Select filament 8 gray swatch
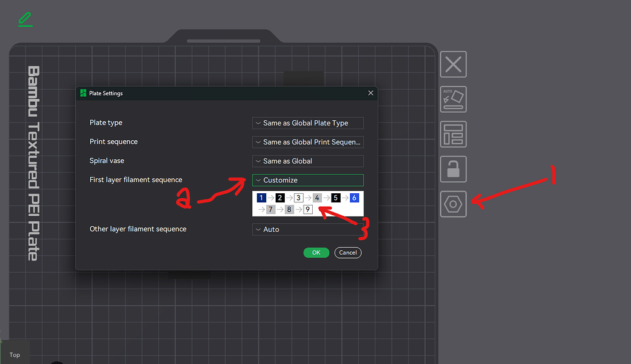This screenshot has height=364, width=631. 289,209
